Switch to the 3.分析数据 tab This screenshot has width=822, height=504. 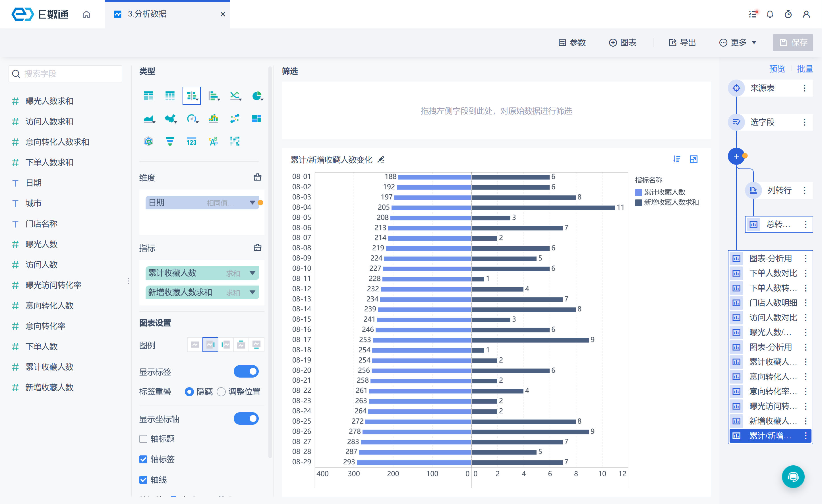tap(147, 14)
